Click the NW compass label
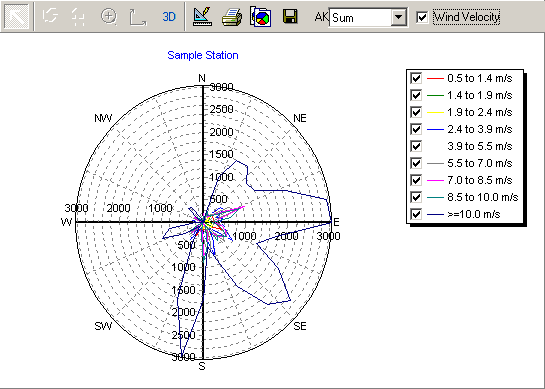The height and width of the screenshot is (389, 545). pyautogui.click(x=103, y=118)
